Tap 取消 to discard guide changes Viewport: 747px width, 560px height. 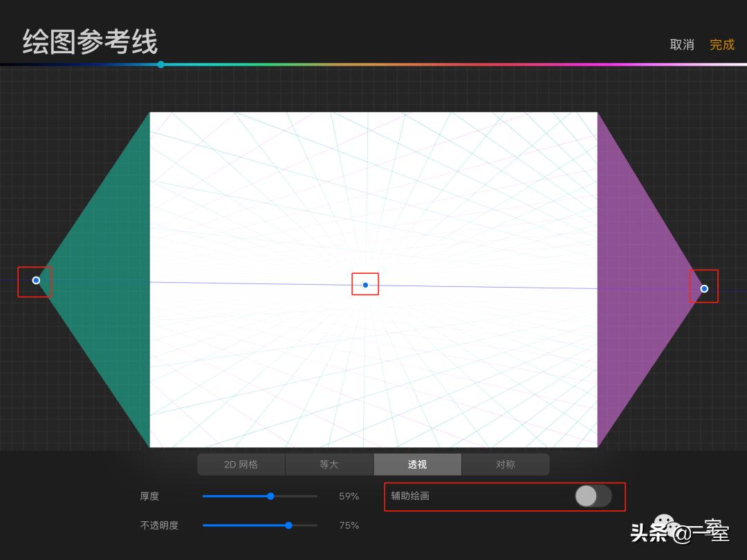(x=683, y=44)
